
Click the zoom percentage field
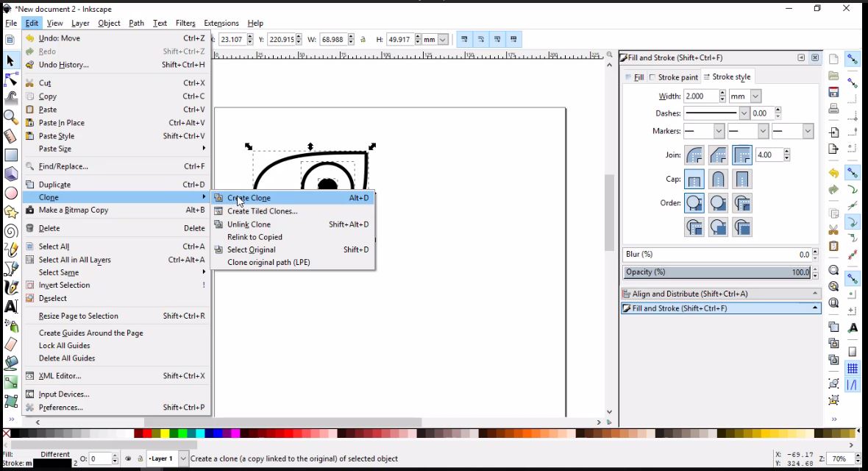click(840, 458)
